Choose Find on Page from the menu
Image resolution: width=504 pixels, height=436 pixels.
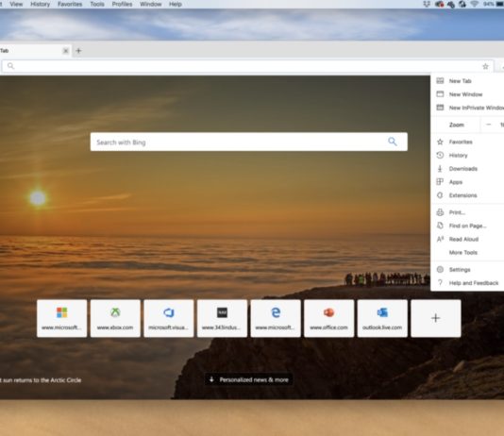click(467, 226)
